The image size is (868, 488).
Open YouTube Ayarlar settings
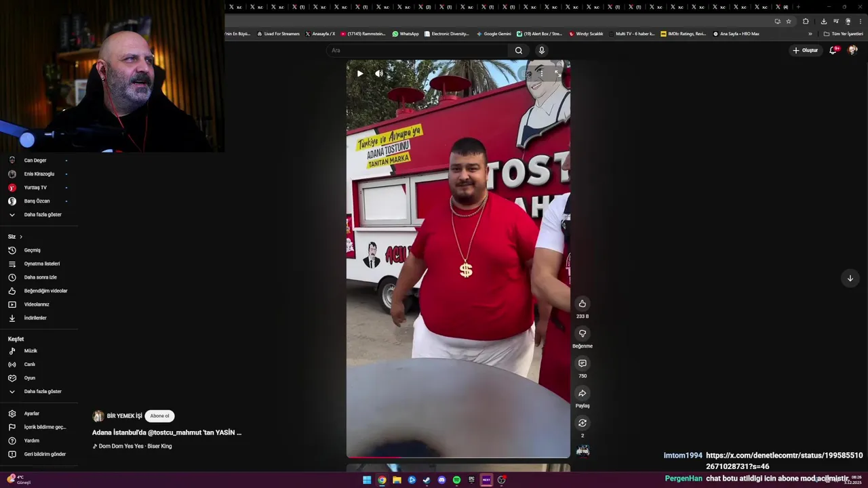click(31, 413)
